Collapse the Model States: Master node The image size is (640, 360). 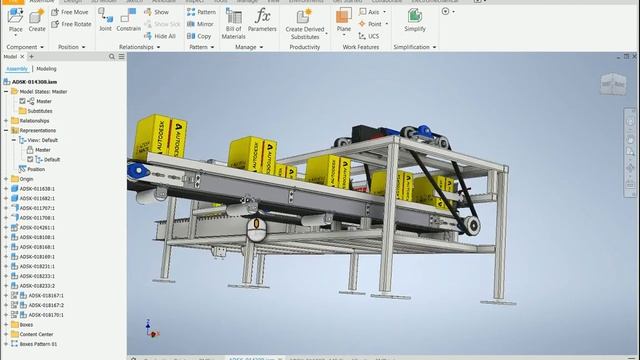click(x=6, y=91)
